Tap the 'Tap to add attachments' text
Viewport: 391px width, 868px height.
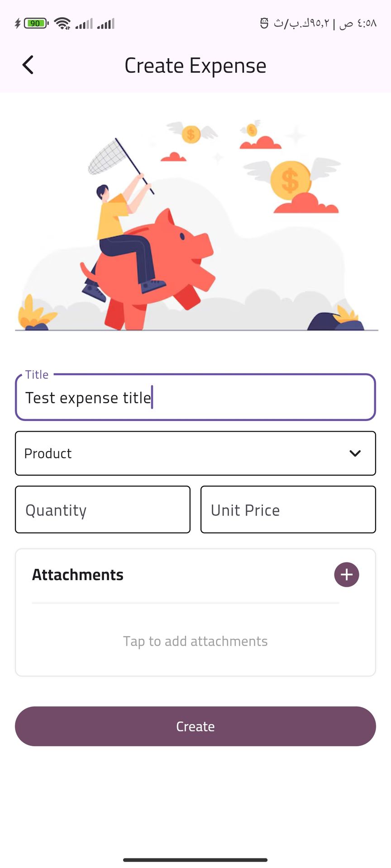[195, 641]
